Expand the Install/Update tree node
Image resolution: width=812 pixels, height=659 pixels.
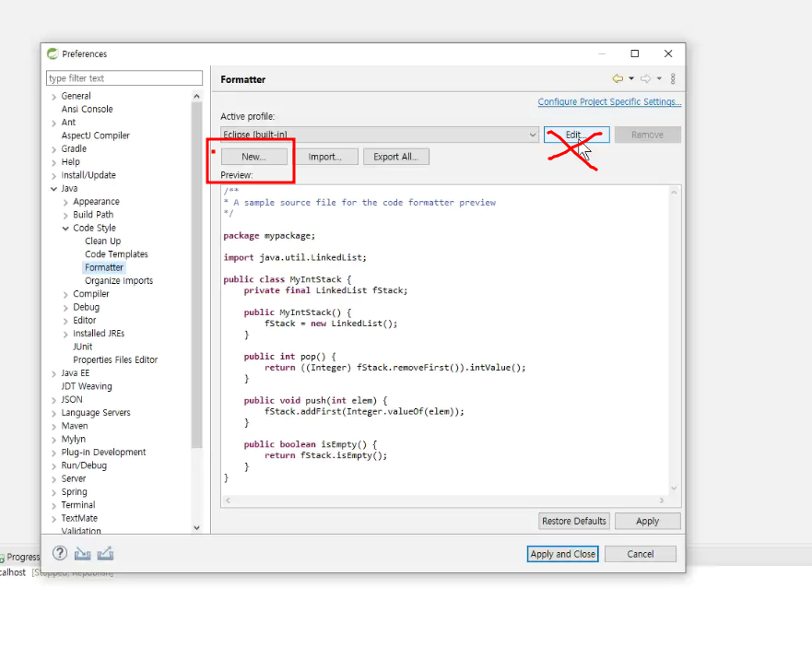[x=53, y=176]
